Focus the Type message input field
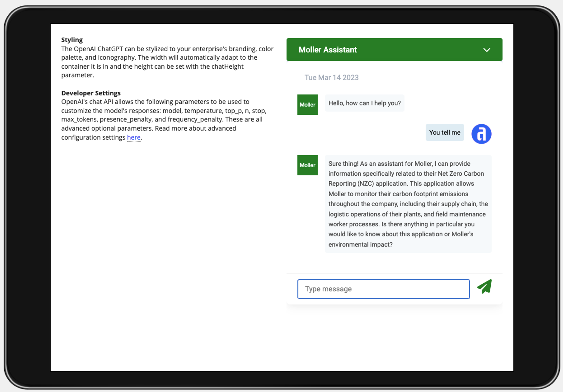Image resolution: width=563 pixels, height=392 pixels. tap(384, 289)
